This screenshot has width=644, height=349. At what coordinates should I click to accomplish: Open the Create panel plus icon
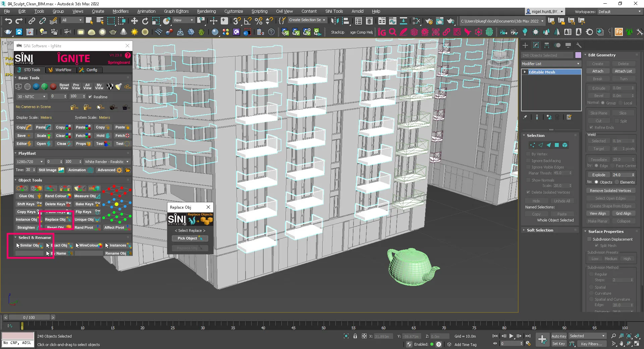(525, 45)
